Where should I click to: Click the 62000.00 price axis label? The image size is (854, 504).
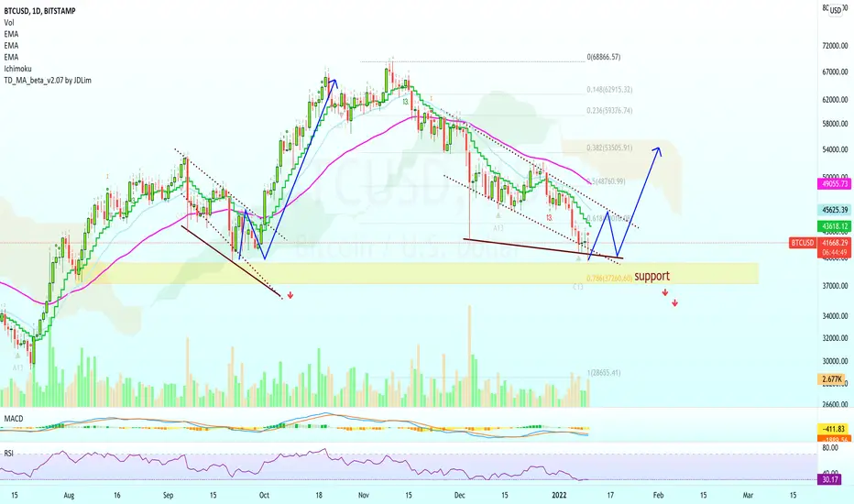[835, 100]
